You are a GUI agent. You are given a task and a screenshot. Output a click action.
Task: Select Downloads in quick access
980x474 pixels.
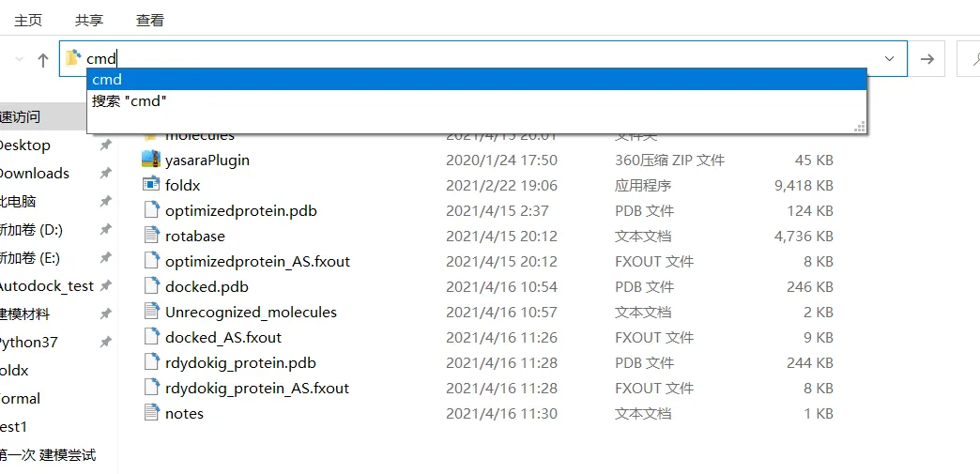35,174
